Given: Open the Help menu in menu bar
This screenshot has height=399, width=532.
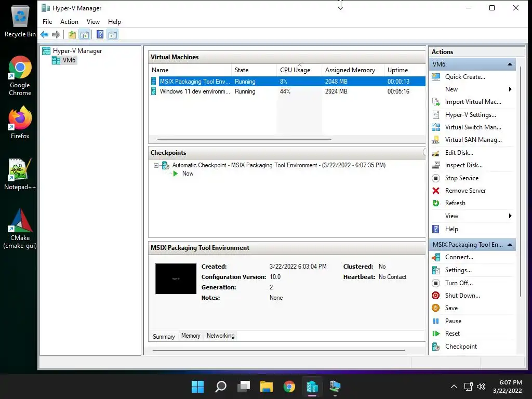Looking at the screenshot, I should tap(114, 22).
